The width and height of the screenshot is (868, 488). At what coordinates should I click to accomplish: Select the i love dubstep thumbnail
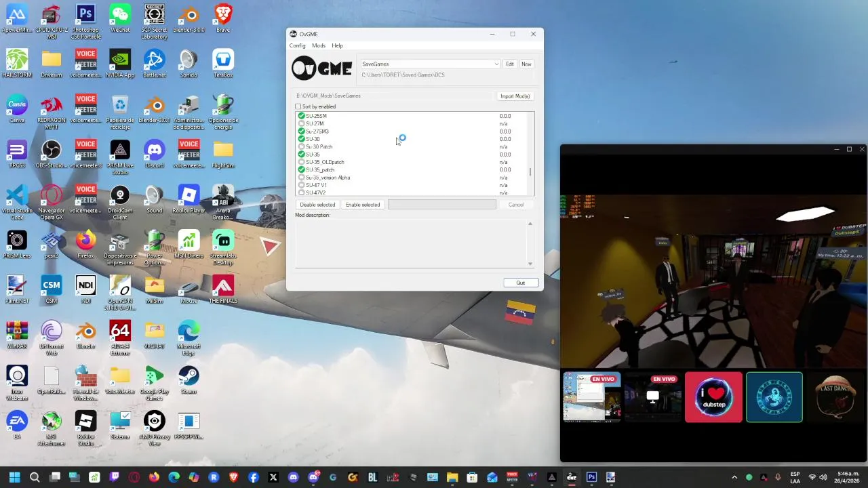pyautogui.click(x=713, y=397)
